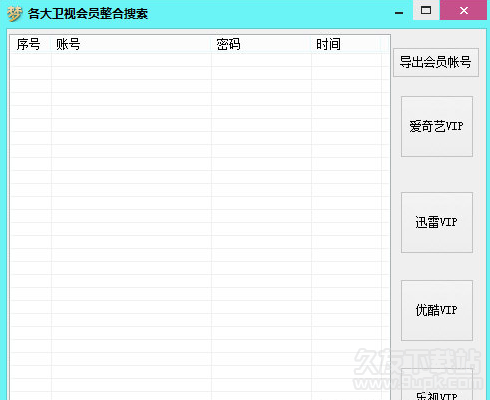Click the 导出会员帐号 export button

(x=436, y=63)
